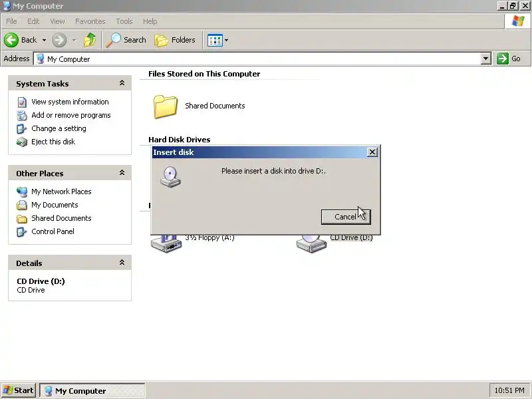Open the Views dropdown arrow

226,40
